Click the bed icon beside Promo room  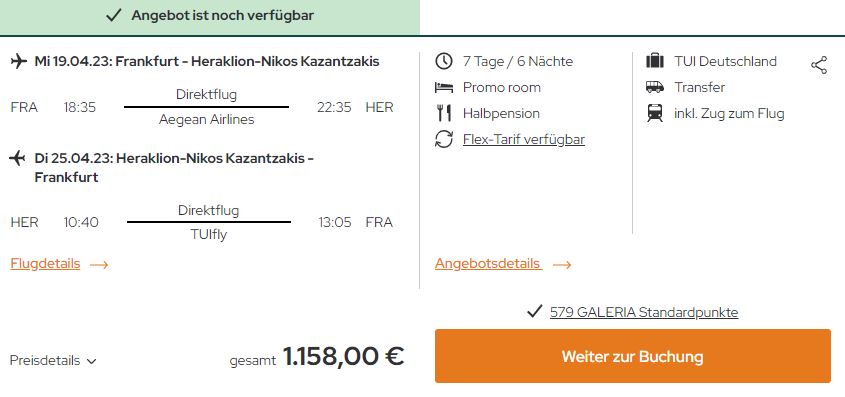[444, 87]
